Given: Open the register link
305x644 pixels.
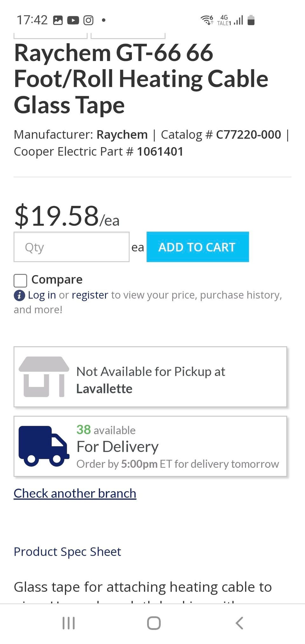Looking at the screenshot, I should point(90,295).
